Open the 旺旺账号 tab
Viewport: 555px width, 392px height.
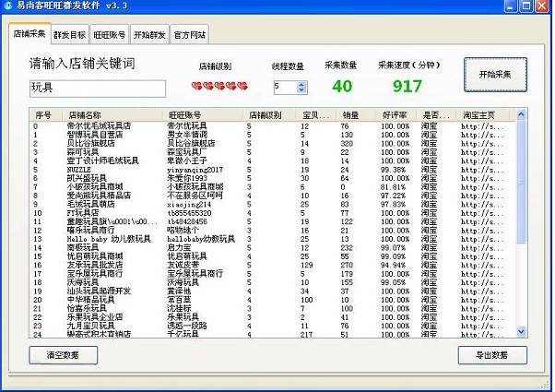click(x=110, y=35)
